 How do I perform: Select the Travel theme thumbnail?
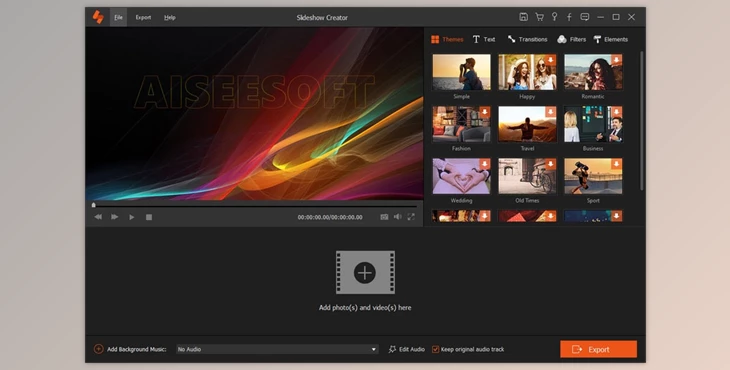point(527,124)
